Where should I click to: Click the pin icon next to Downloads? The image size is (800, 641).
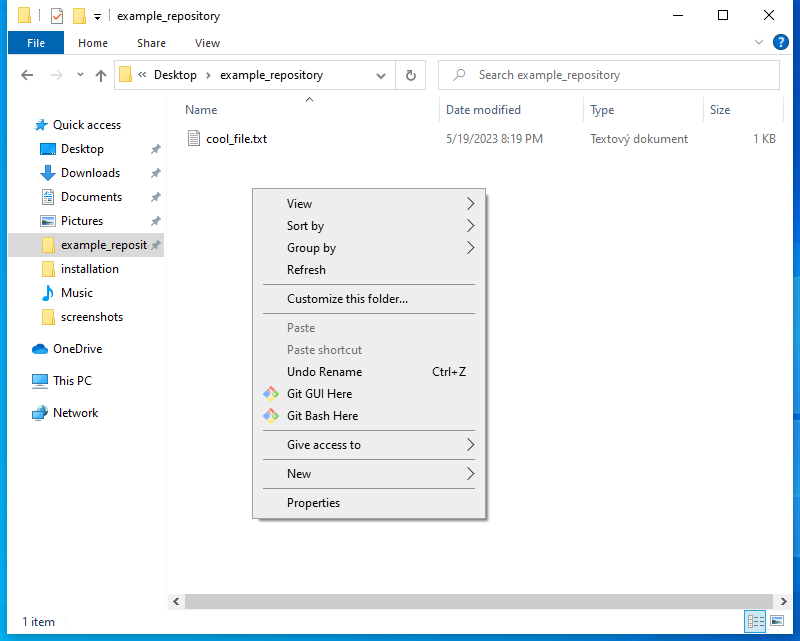[x=156, y=173]
